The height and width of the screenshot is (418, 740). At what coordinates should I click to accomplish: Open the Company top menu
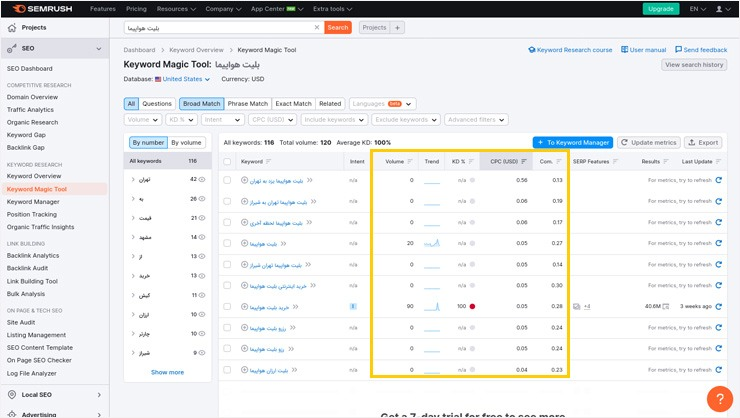[x=223, y=9]
